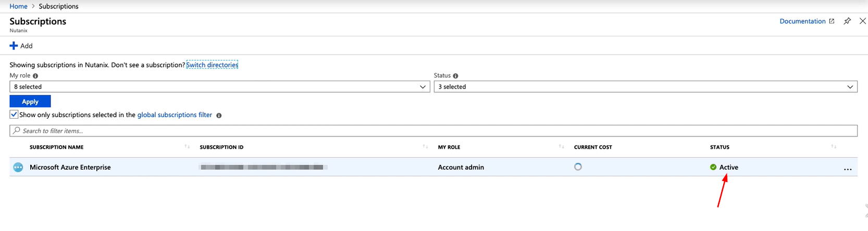Click the Apply button
Screen dimensions: 868x231
coord(30,101)
